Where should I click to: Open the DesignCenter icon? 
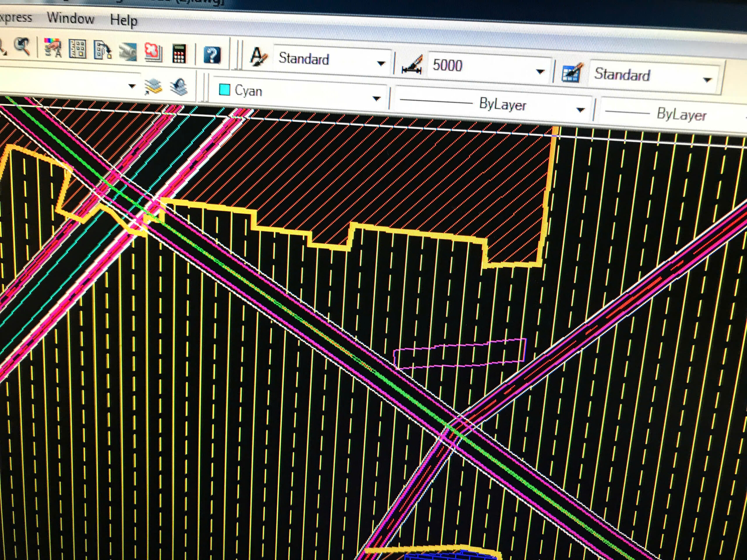[77, 50]
